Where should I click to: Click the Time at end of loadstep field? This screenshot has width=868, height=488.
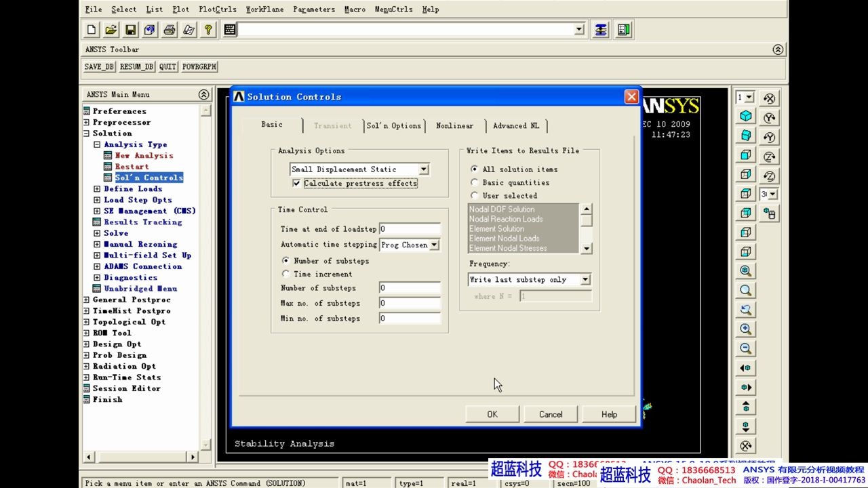410,229
